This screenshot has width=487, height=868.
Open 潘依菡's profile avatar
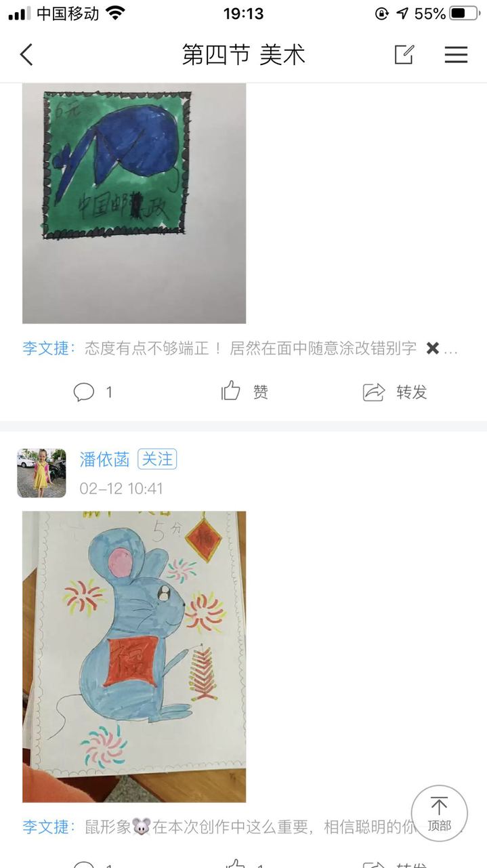pos(41,473)
